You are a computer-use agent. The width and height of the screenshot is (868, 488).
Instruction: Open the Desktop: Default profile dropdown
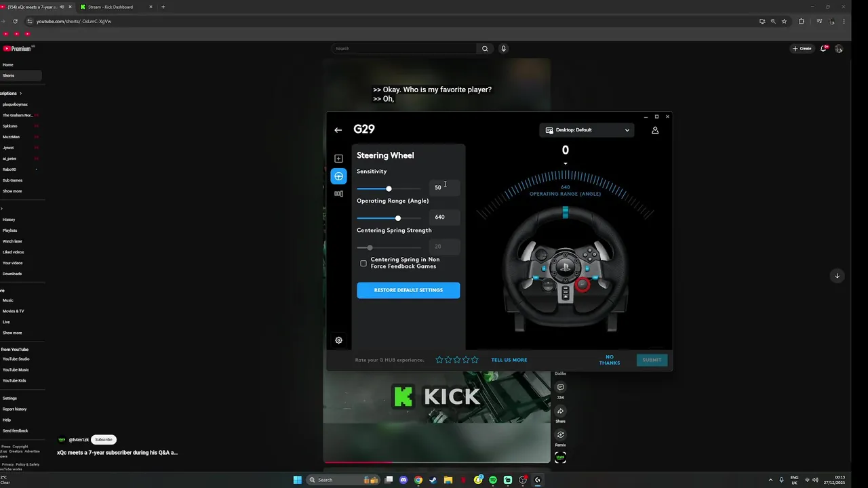click(x=587, y=130)
